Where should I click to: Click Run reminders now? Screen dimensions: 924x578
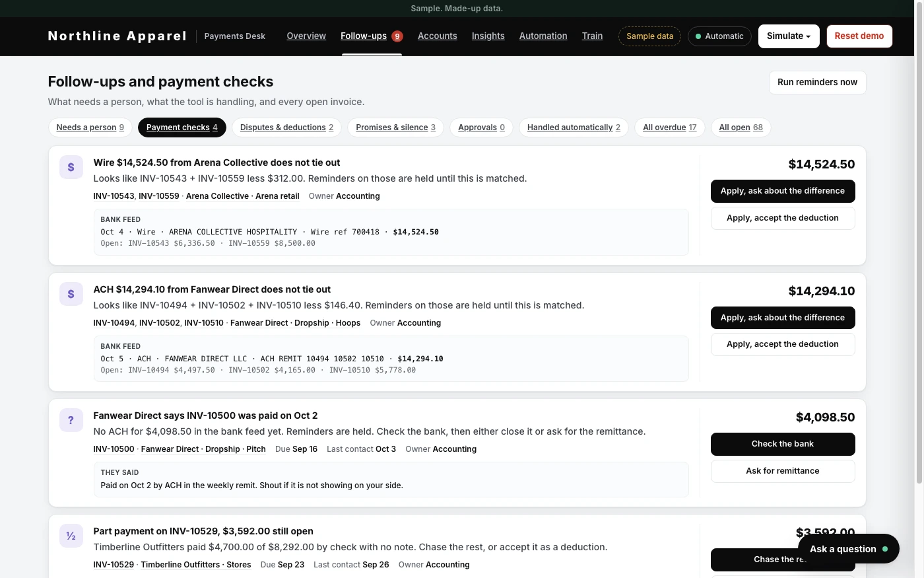[x=817, y=83]
